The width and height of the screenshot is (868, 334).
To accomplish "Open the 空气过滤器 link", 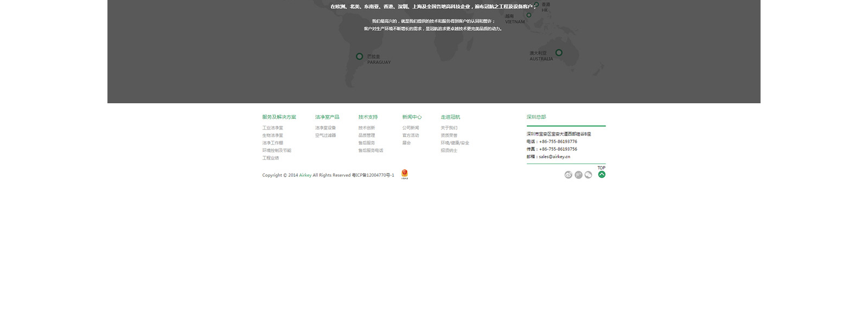I will click(x=325, y=136).
